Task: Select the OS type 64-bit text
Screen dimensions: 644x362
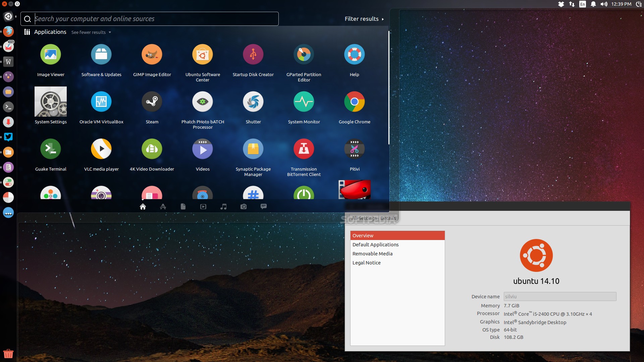Action: point(510,330)
